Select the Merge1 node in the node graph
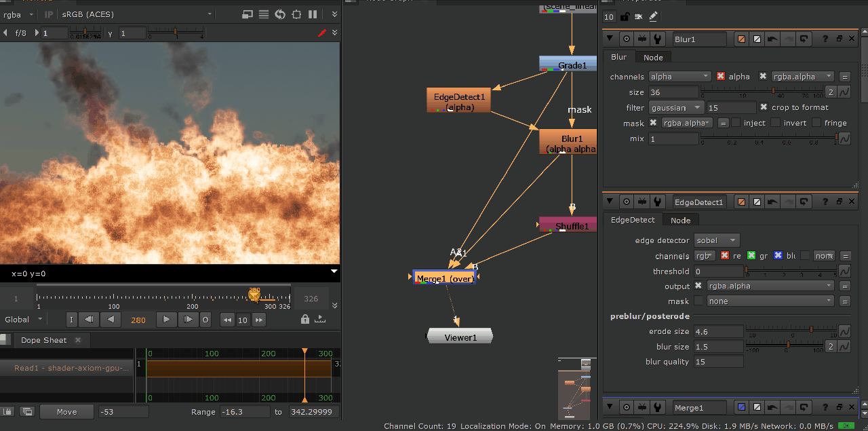This screenshot has width=868, height=431. tap(444, 278)
